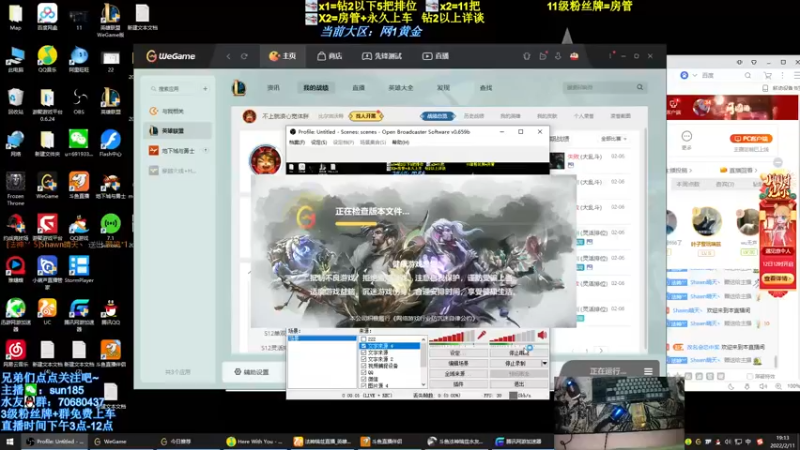Open the OBS desktop shortcut
This screenshot has width=800, height=450.
79,100
